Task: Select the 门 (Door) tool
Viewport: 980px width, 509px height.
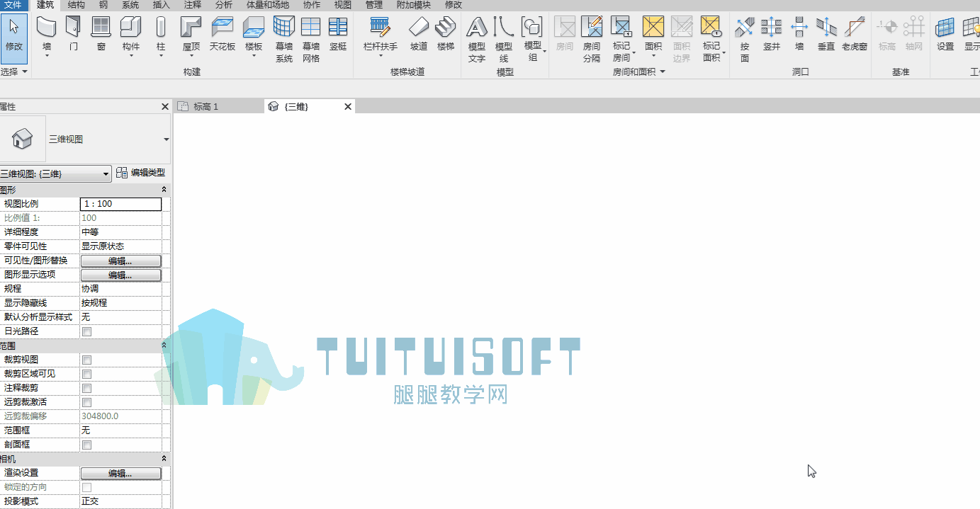Action: click(x=74, y=35)
